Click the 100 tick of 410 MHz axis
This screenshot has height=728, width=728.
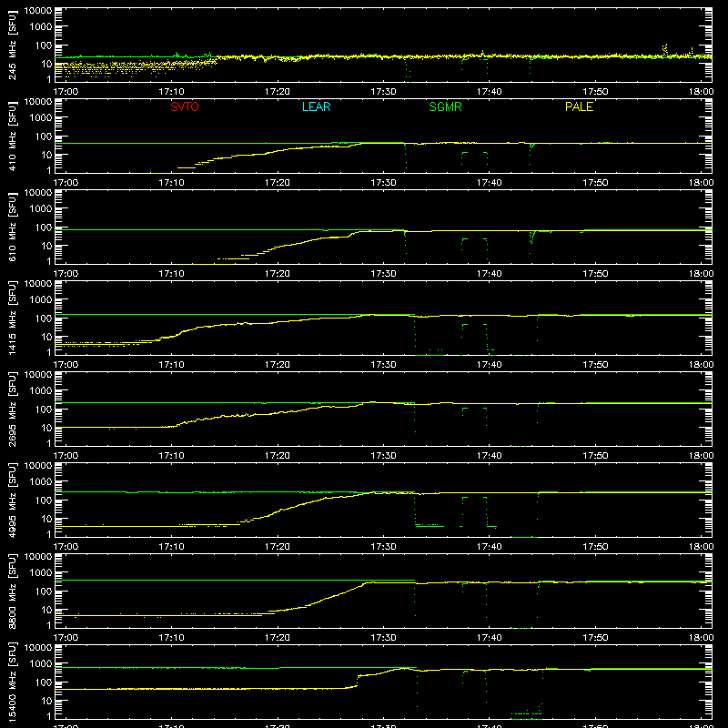tap(45, 136)
